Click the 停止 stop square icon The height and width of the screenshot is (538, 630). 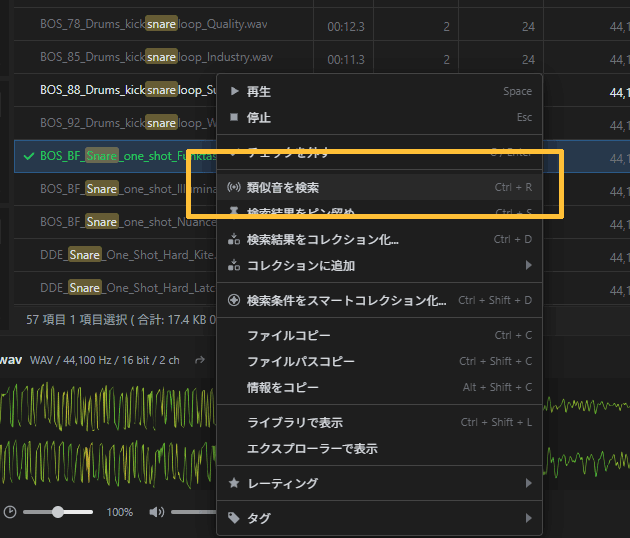pyautogui.click(x=234, y=117)
